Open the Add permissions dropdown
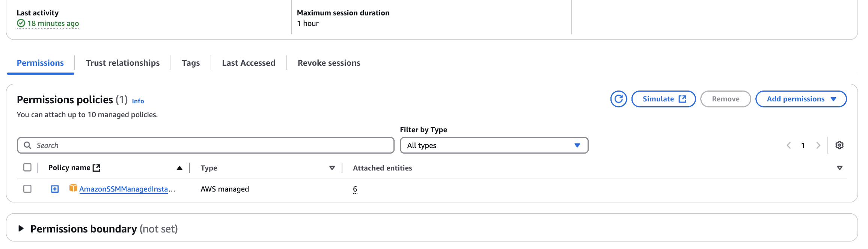Screen dimensions: 868x249 [801, 99]
